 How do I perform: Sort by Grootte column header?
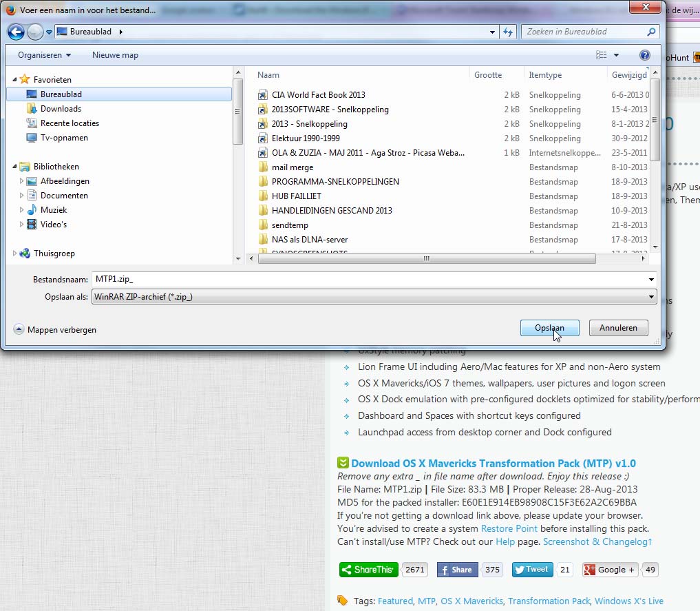[488, 75]
